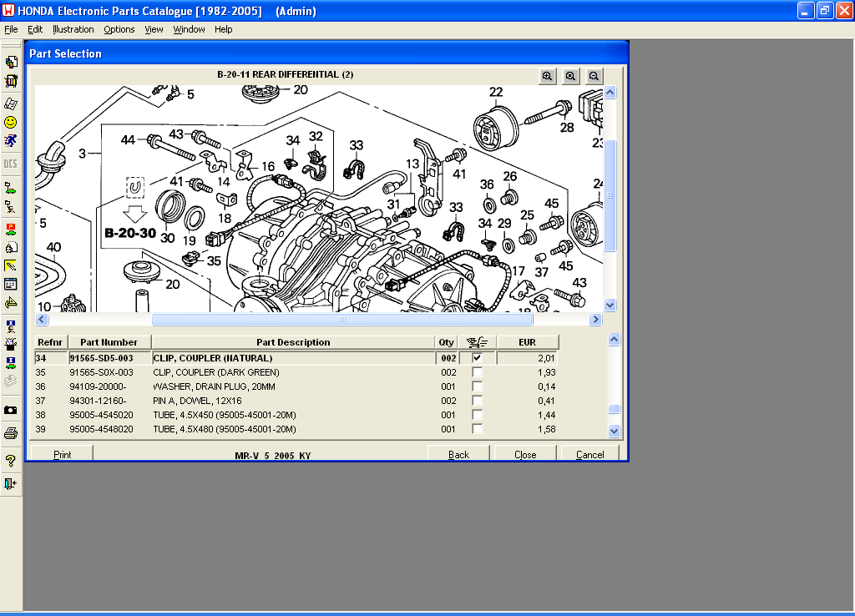This screenshot has width=855, height=616.
Task: Open help with the yellow question mark icon
Action: click(10, 462)
